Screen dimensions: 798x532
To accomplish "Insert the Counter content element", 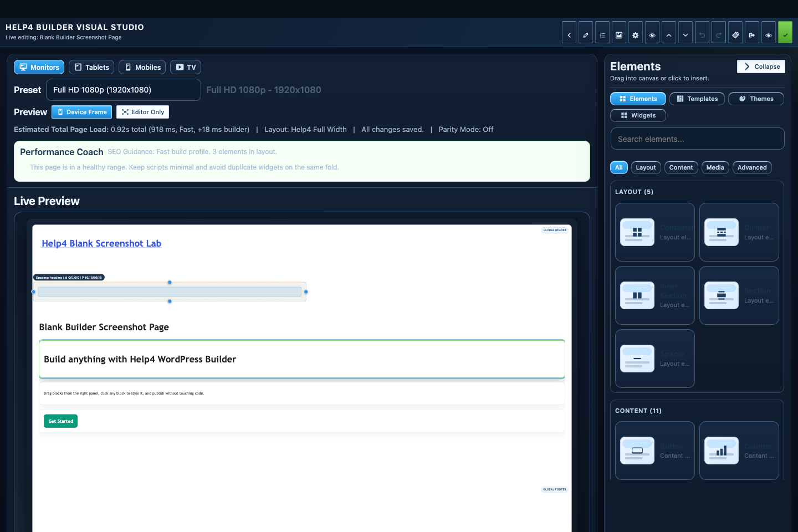I will point(739,451).
